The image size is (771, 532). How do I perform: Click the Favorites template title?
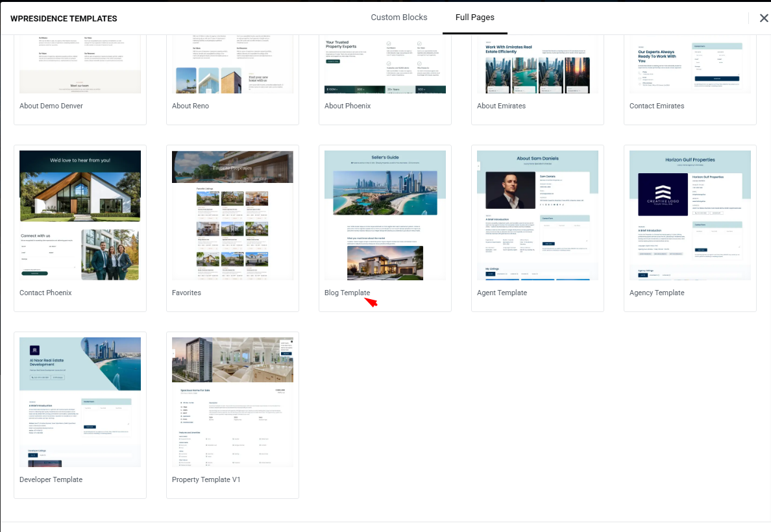click(186, 293)
